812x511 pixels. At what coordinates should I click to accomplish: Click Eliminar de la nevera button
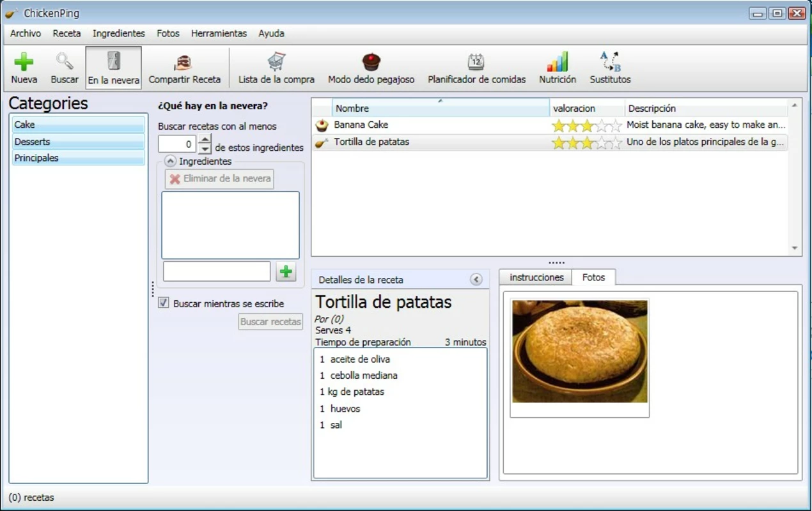pos(219,179)
